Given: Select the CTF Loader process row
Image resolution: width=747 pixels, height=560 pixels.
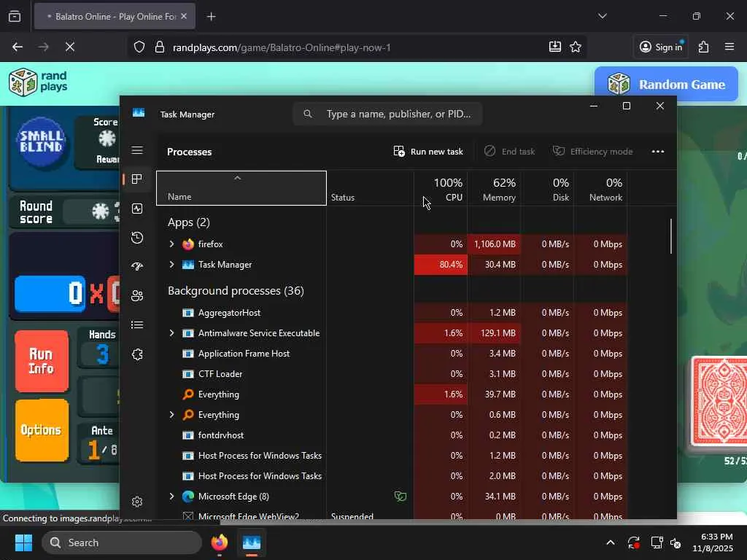Looking at the screenshot, I should tap(392, 374).
